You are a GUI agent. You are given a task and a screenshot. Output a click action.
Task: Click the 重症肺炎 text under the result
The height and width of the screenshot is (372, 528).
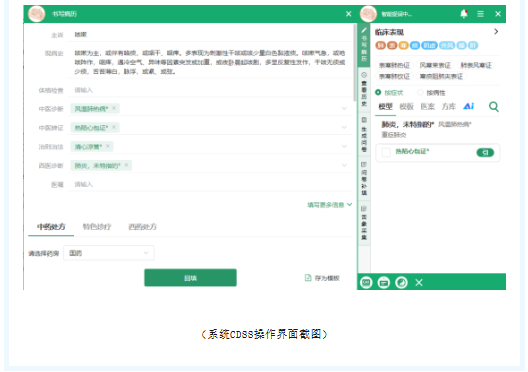pyautogui.click(x=394, y=135)
